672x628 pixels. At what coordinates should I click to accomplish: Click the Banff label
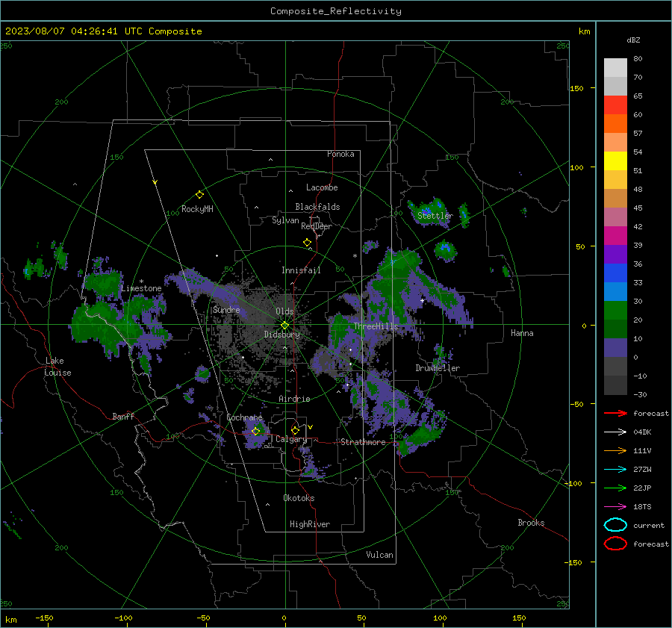coord(123,416)
